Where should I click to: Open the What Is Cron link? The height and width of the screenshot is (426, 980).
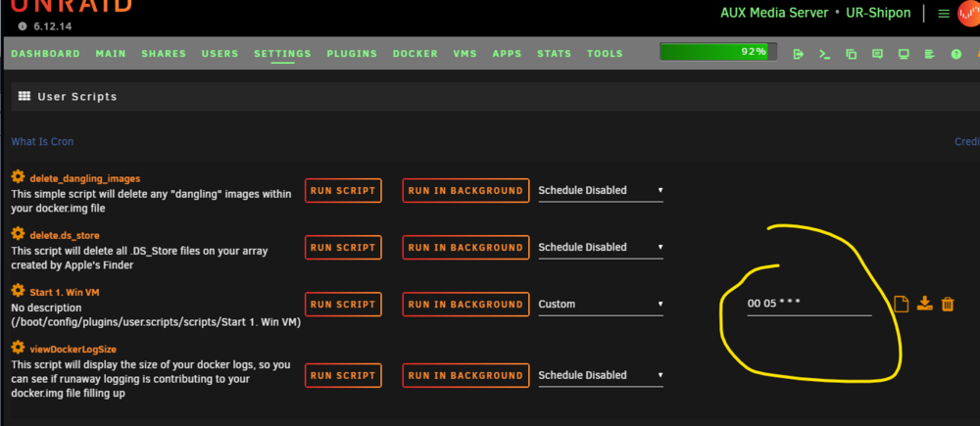42,142
